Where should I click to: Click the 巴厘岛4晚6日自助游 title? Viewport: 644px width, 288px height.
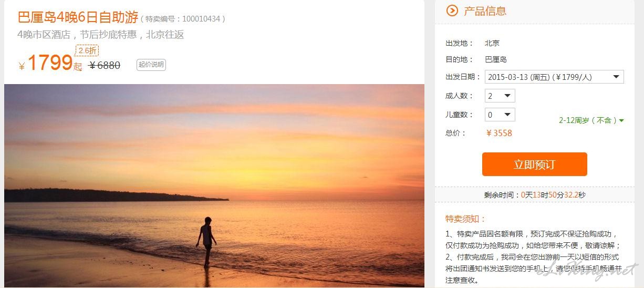tap(78, 17)
